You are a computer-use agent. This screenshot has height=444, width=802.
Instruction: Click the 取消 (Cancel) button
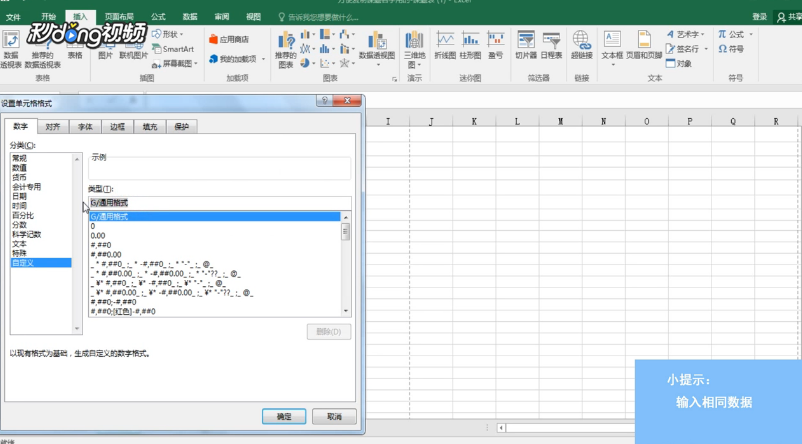point(334,416)
